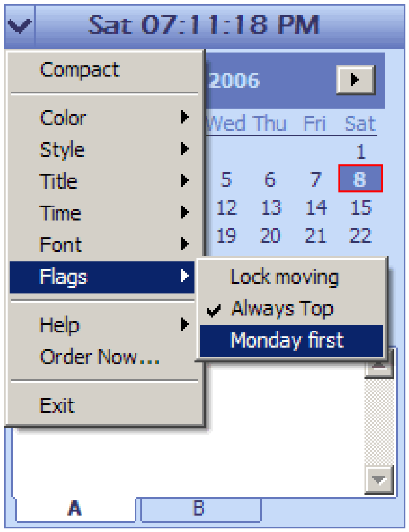Pick day 15 in the calendar

(x=361, y=208)
